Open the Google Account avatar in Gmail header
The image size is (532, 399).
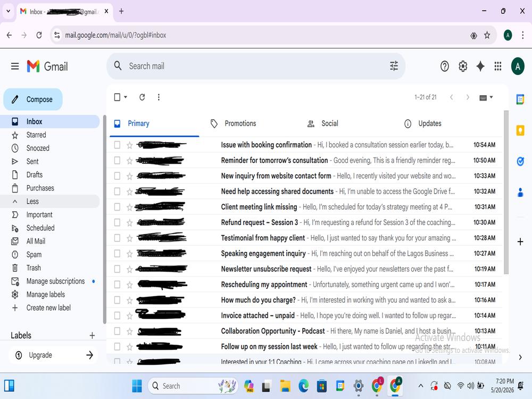[x=518, y=66]
